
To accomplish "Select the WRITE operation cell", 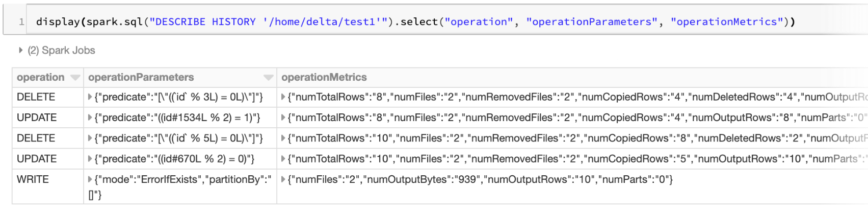I will click(x=33, y=179).
